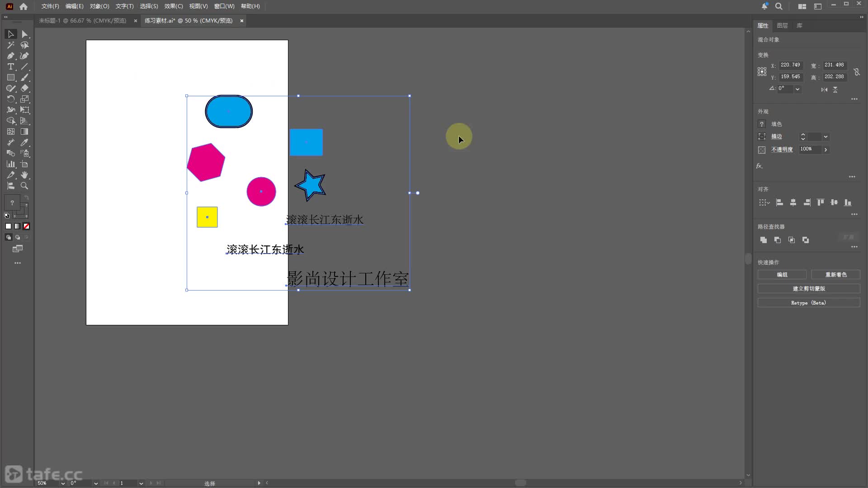Enable Draw Normal mode
This screenshot has width=868, height=488.
[x=8, y=237]
